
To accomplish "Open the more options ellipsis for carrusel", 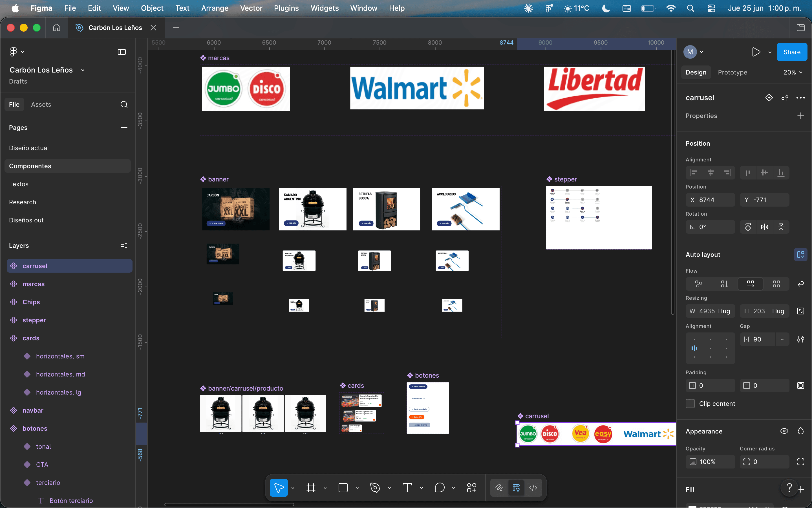I will [x=801, y=98].
